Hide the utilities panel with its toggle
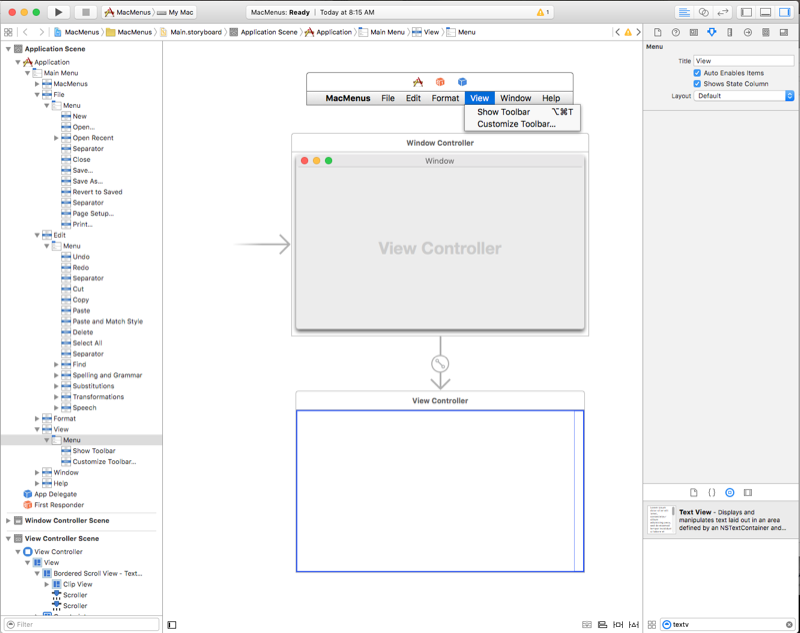 (786, 11)
